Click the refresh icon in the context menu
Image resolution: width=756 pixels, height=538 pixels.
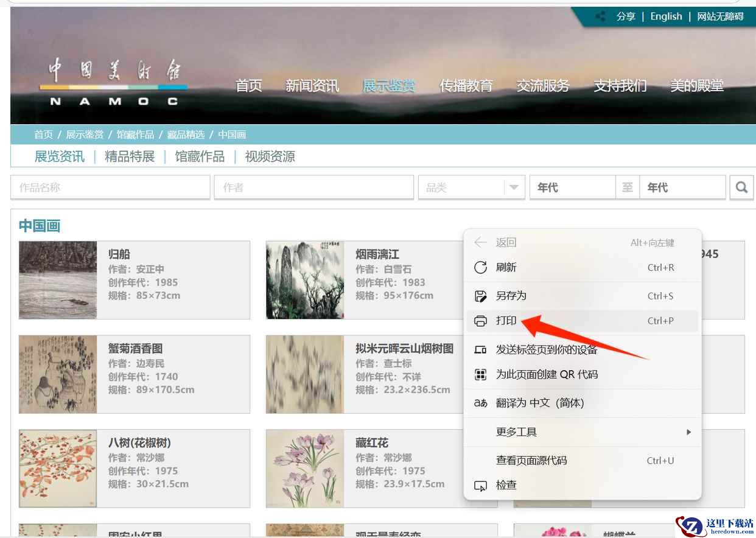(x=480, y=267)
